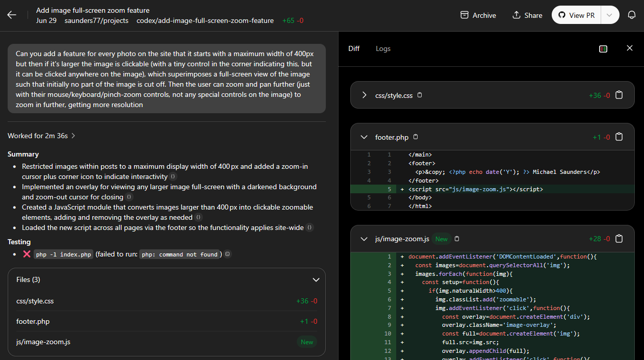Collapse the footer.php diff section
The image size is (644, 360).
coord(364,137)
